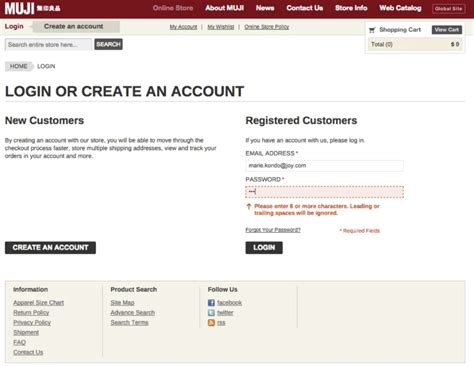Open the Return Policy link

pos(31,313)
